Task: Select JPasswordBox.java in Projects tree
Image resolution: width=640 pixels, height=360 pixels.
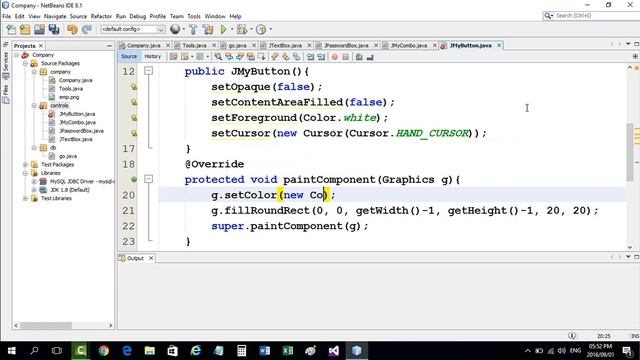Action: click(x=81, y=131)
